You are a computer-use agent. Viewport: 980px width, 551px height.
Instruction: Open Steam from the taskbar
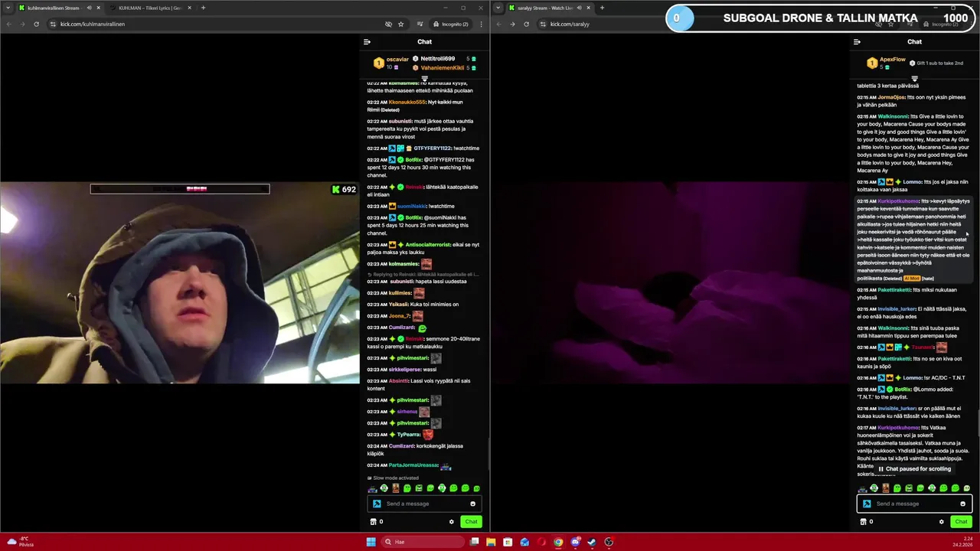click(592, 542)
